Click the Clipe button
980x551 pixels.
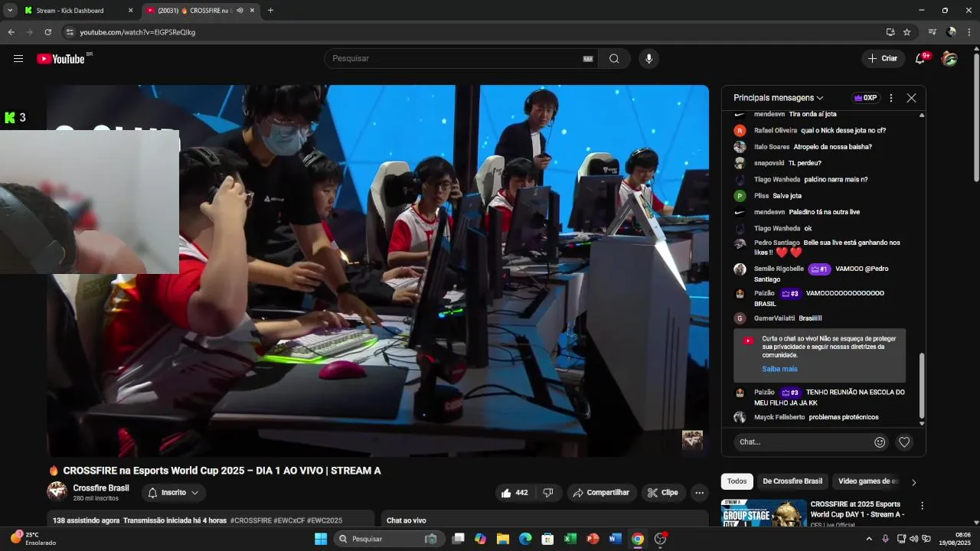pos(663,493)
